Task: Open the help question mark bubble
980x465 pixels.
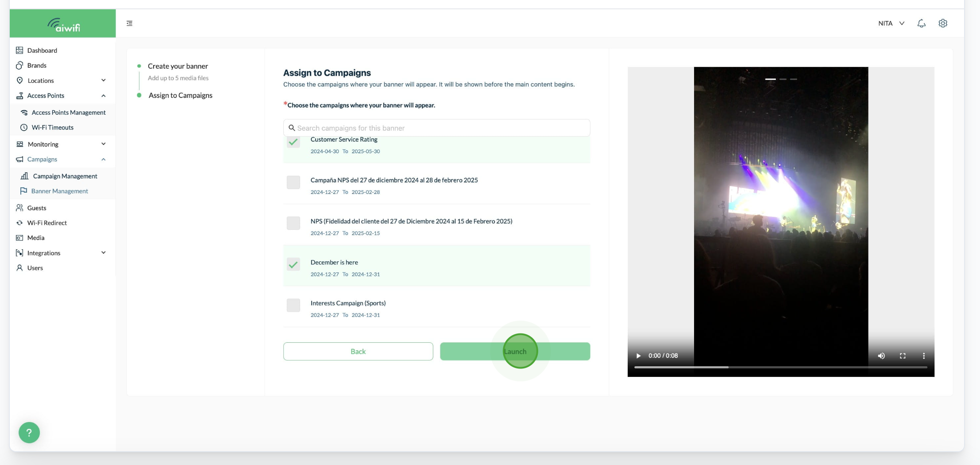Action: 29,433
